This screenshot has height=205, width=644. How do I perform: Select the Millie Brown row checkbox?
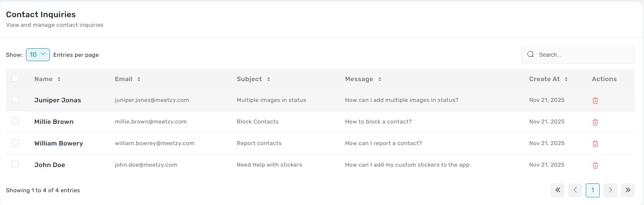[x=15, y=121]
